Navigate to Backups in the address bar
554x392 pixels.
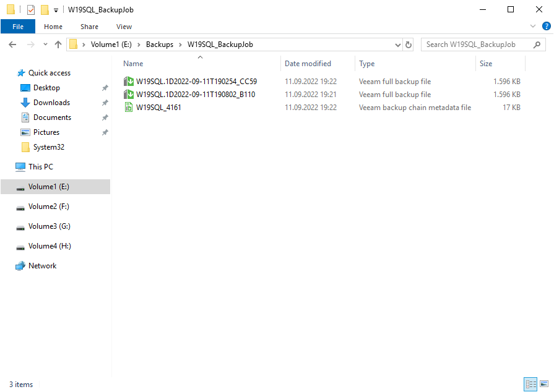pos(160,45)
